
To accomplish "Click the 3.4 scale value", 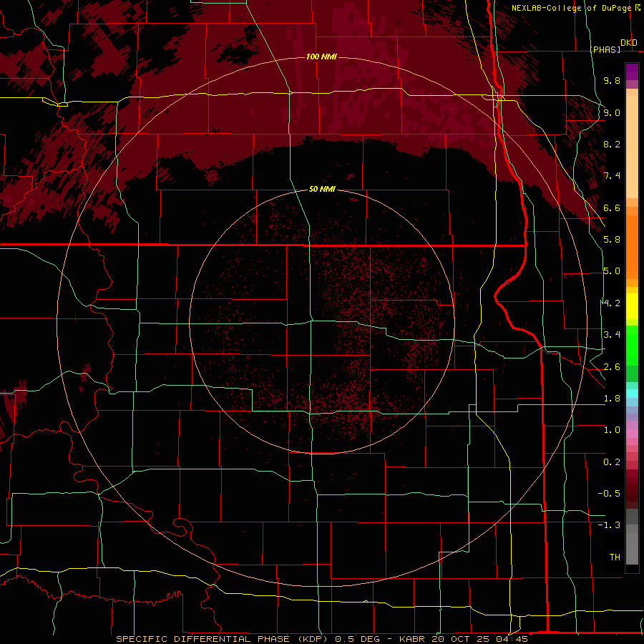I will point(612,335).
